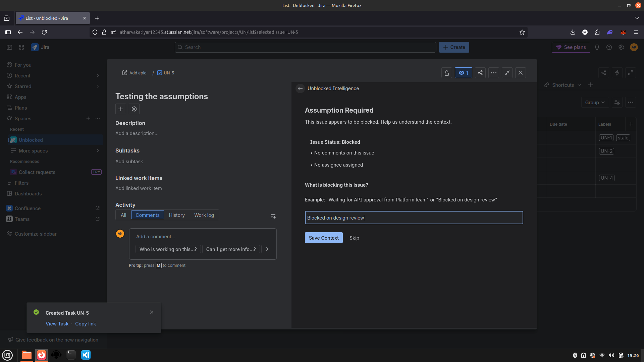Screen dimensions: 644x362
Task: Expand More spaces in sidebar
Action: coord(98,151)
